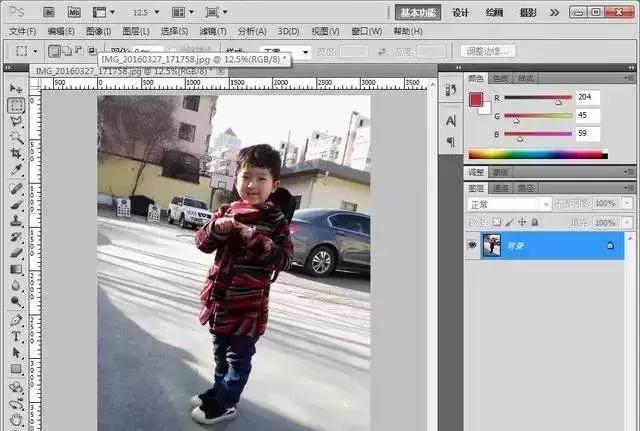Launch Bridge from the Br icon
Screen dimensions: 640x431
(49, 12)
